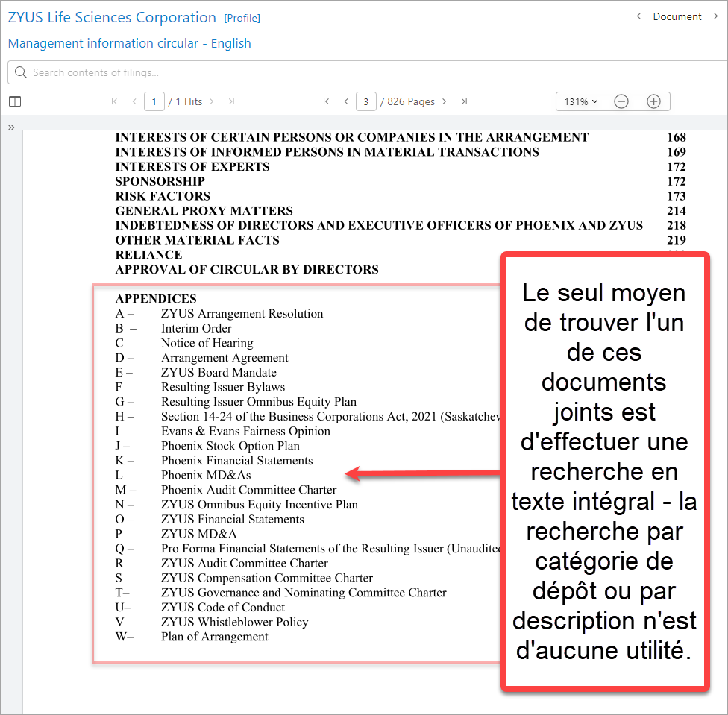Click GENERAL PROXY MATTERS entry
The height and width of the screenshot is (715, 728).
pyautogui.click(x=204, y=211)
